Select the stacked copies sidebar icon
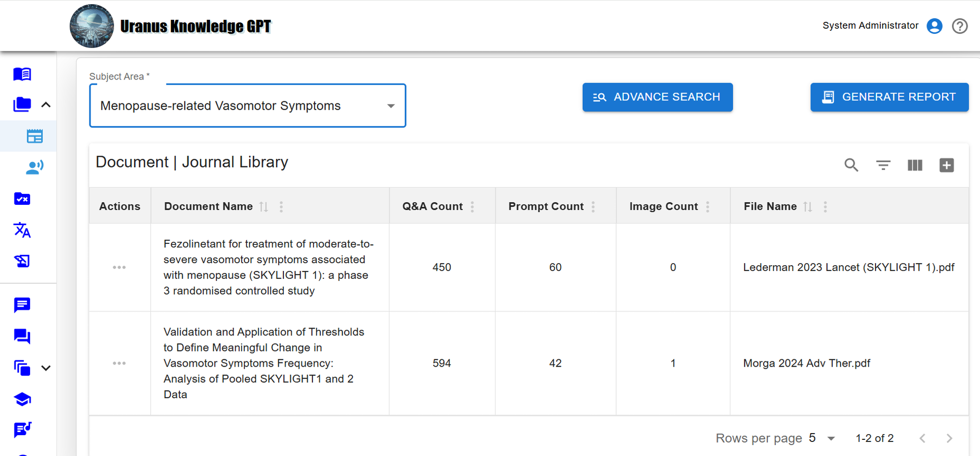Viewport: 980px width, 456px height. tap(22, 368)
